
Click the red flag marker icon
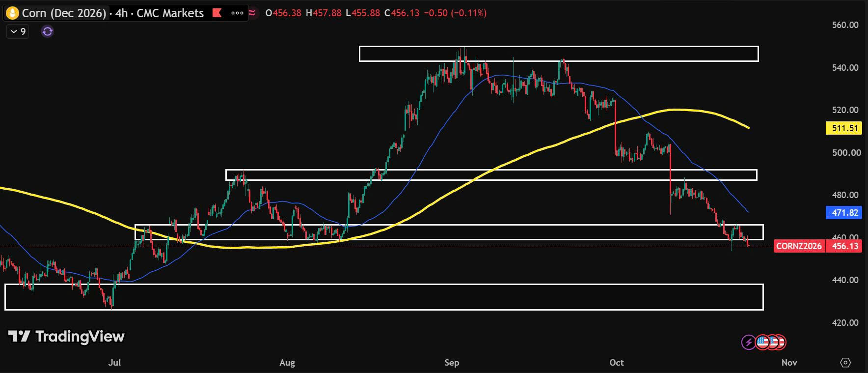[x=217, y=13]
